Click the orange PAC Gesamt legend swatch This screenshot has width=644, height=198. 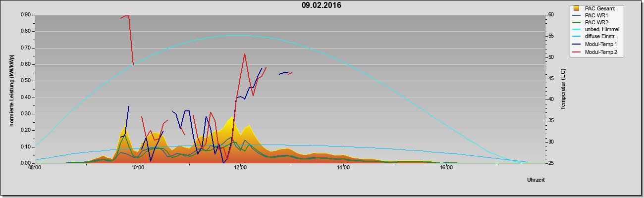(577, 8)
